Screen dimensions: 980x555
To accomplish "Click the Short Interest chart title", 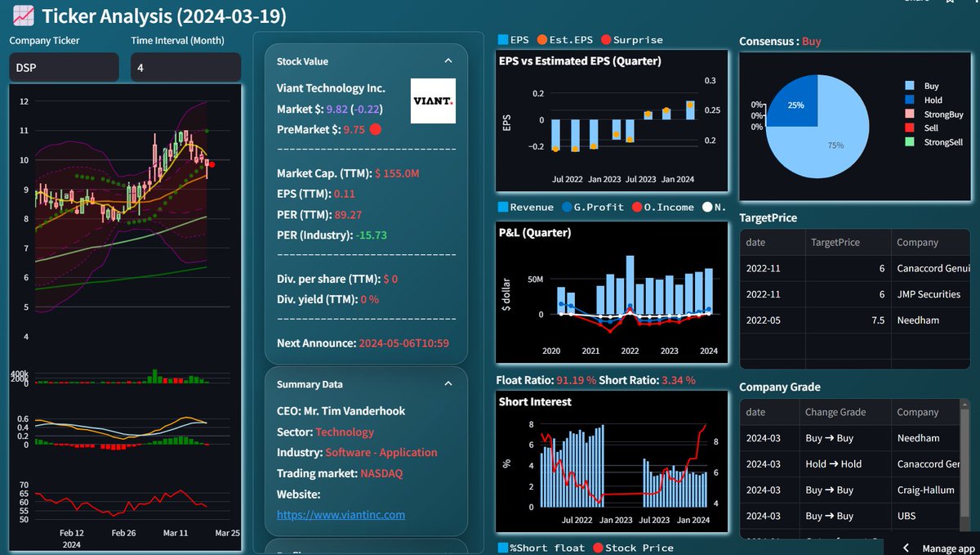I will [535, 401].
